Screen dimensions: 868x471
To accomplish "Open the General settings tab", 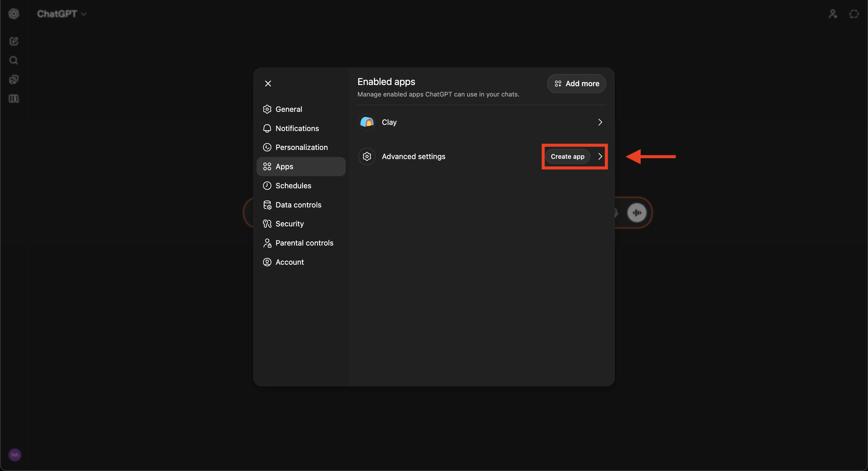I will 301,109.
